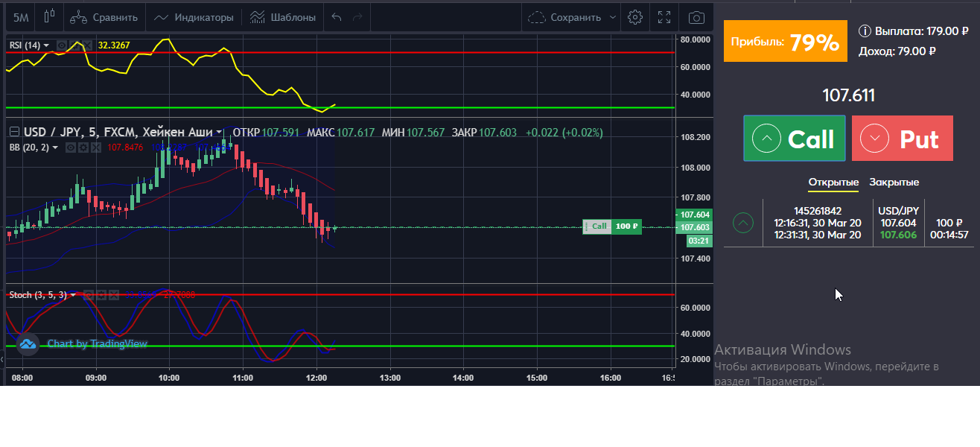The width and height of the screenshot is (980, 447).
Task: Switch to the Закрытые tab
Action: click(894, 183)
